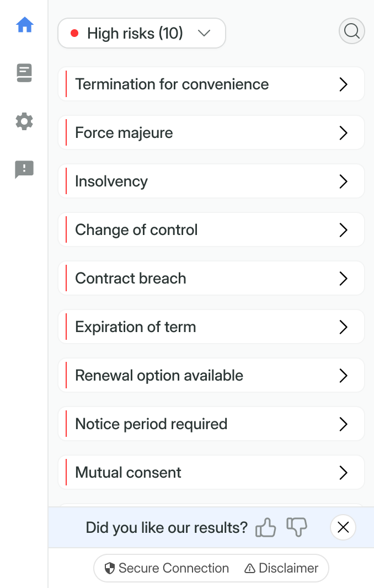Open Renewal option available details
This screenshot has height=588, width=374.
pyautogui.click(x=211, y=376)
